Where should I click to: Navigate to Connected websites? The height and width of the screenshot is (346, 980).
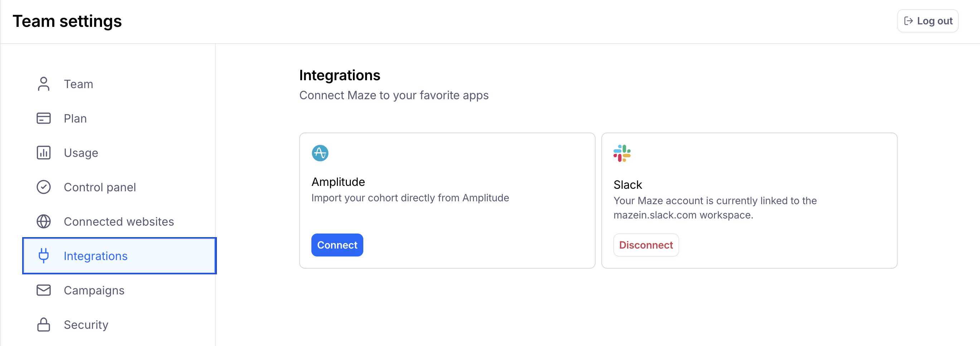119,221
